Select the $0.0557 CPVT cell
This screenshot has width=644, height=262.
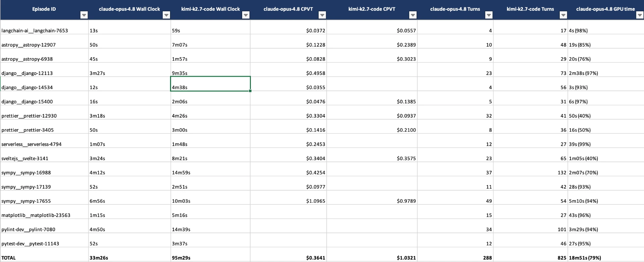pyautogui.click(x=372, y=27)
